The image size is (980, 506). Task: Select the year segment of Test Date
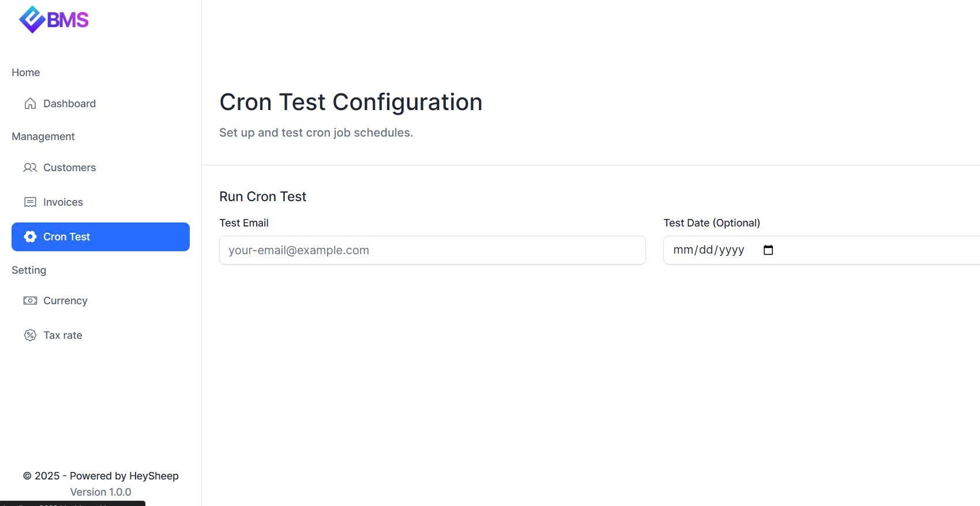(x=731, y=250)
